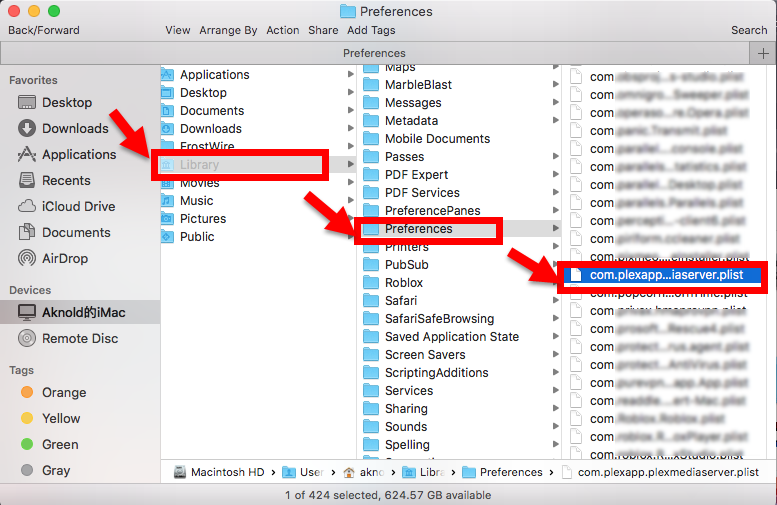
Task: Click the View toolbar item
Action: [178, 30]
